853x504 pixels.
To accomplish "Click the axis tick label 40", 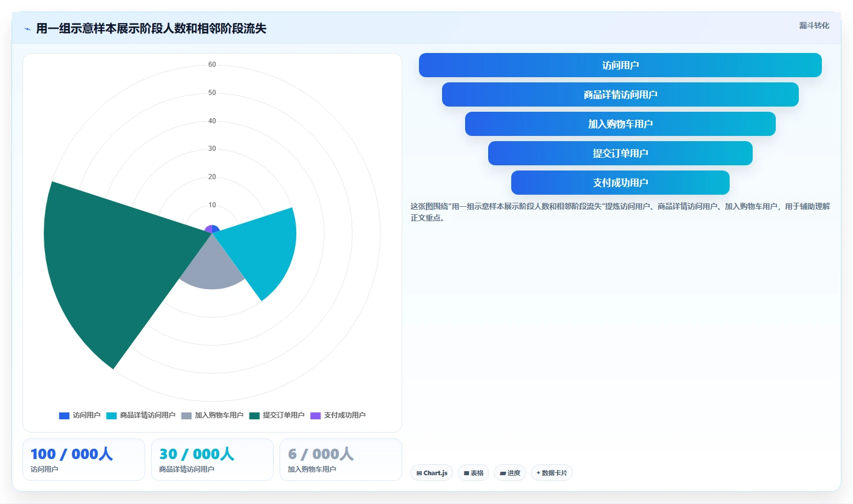I will (x=212, y=121).
